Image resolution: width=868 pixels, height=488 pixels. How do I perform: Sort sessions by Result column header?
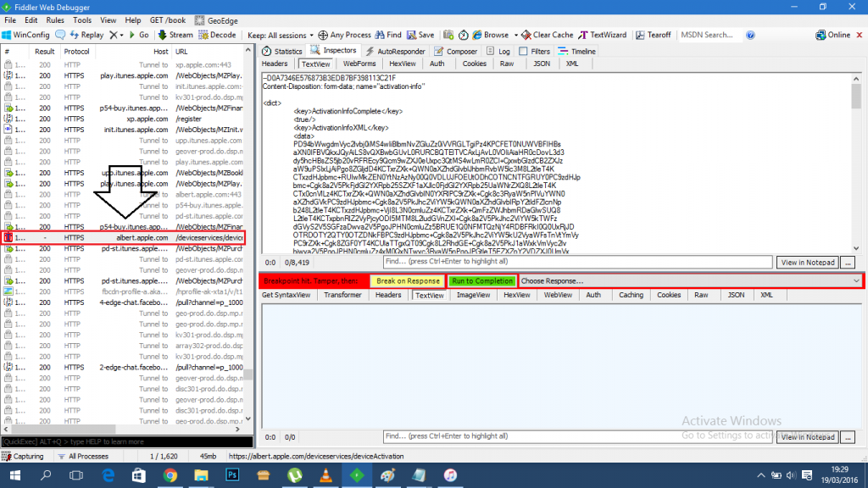[44, 52]
